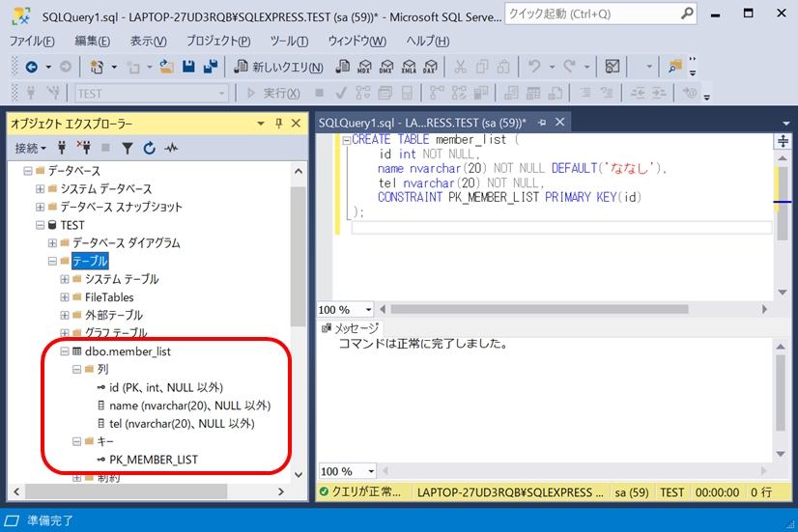Select the tel (nvarchar(20)) column
The image size is (798, 532).
182,424
